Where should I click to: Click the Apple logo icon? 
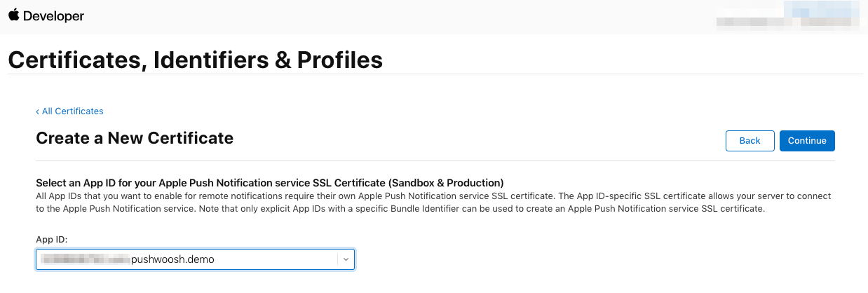coord(14,15)
